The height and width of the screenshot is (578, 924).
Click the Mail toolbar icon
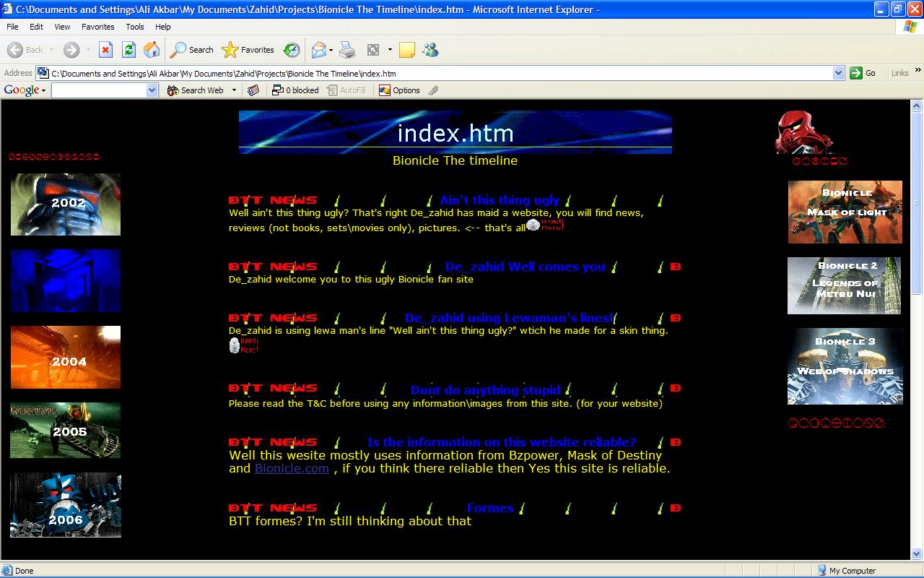318,50
